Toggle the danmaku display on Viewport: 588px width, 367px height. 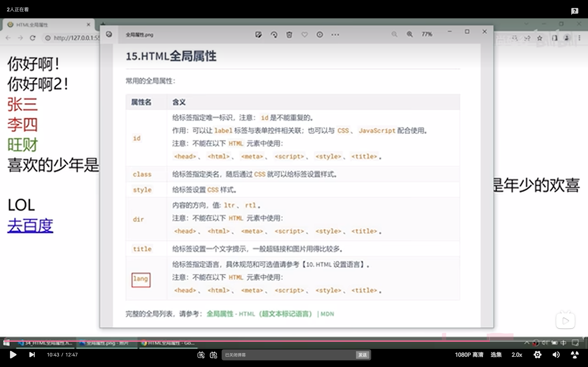201,355
